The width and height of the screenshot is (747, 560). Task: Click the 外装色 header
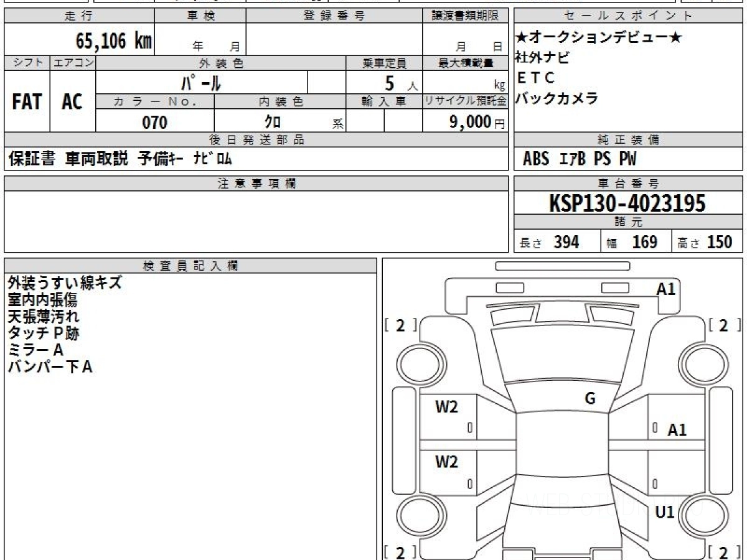pos(221,63)
